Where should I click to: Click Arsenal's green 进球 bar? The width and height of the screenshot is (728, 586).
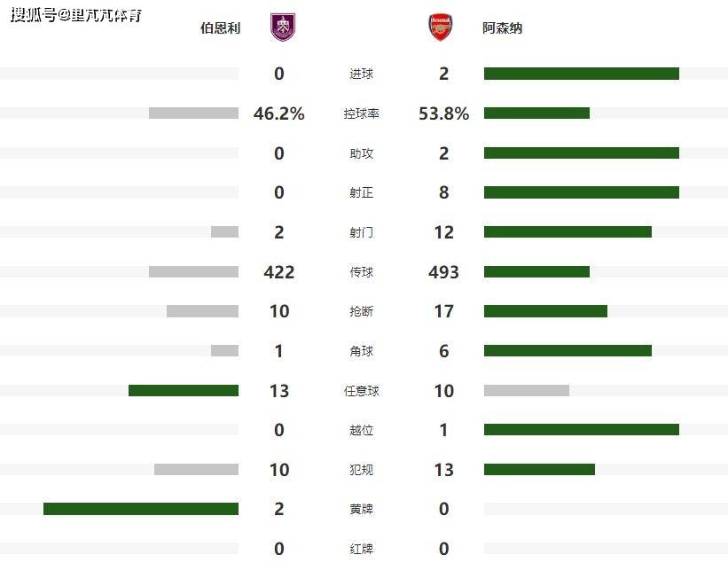click(x=581, y=74)
